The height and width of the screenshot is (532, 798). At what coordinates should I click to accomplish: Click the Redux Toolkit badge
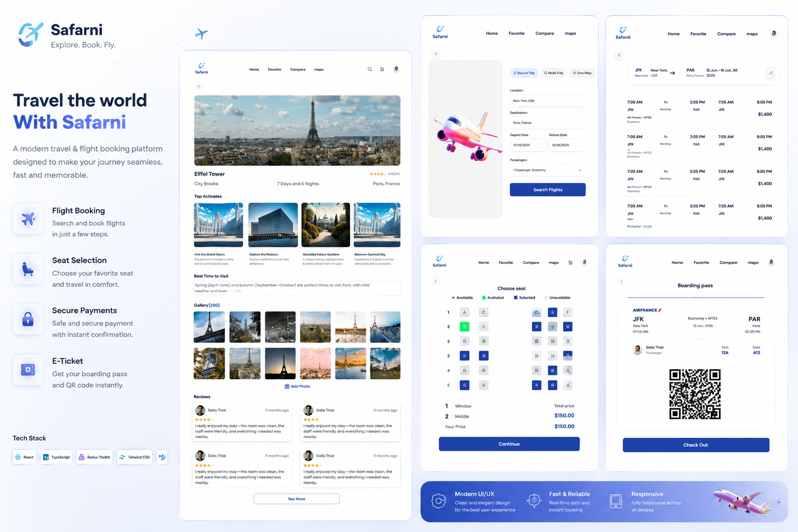(x=94, y=457)
